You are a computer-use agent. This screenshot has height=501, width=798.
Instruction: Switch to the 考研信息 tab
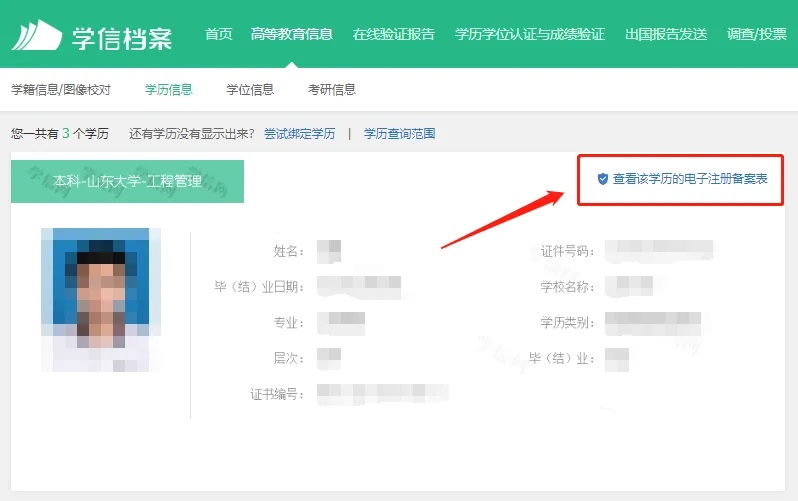tap(332, 90)
